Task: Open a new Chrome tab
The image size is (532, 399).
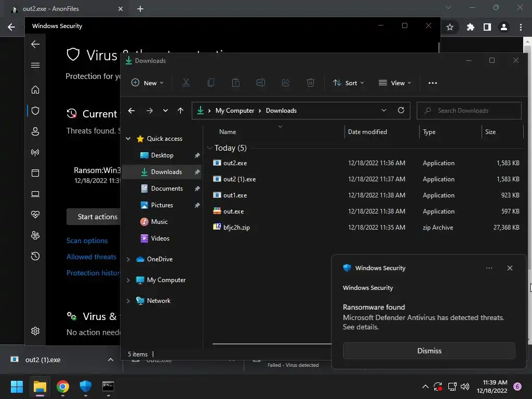Action: (x=140, y=9)
